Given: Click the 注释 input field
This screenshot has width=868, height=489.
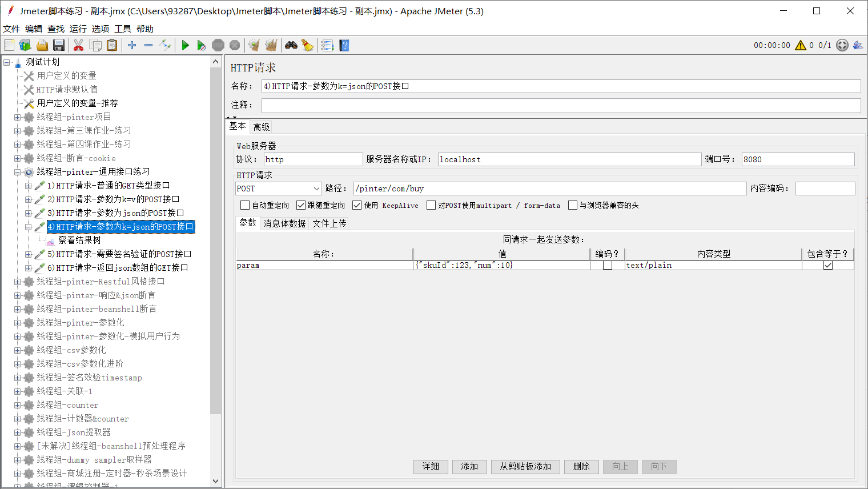Looking at the screenshot, I should (561, 105).
